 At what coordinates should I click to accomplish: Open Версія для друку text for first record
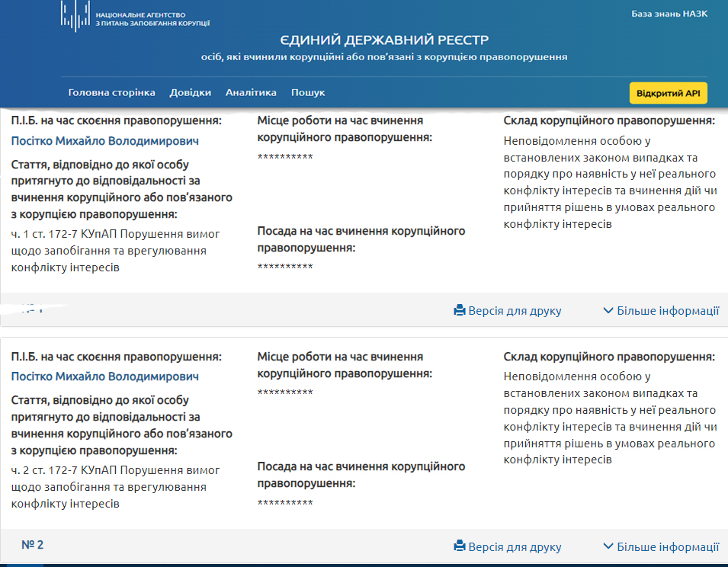pyautogui.click(x=515, y=311)
